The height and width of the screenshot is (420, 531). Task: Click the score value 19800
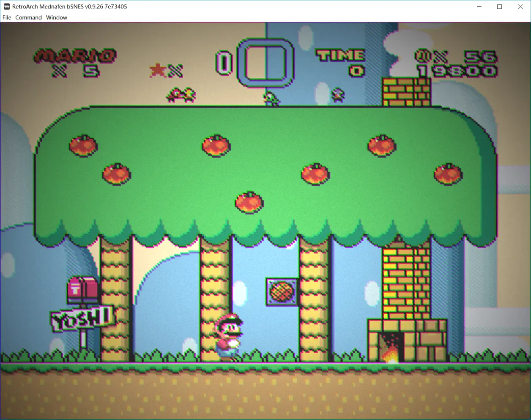click(x=457, y=71)
